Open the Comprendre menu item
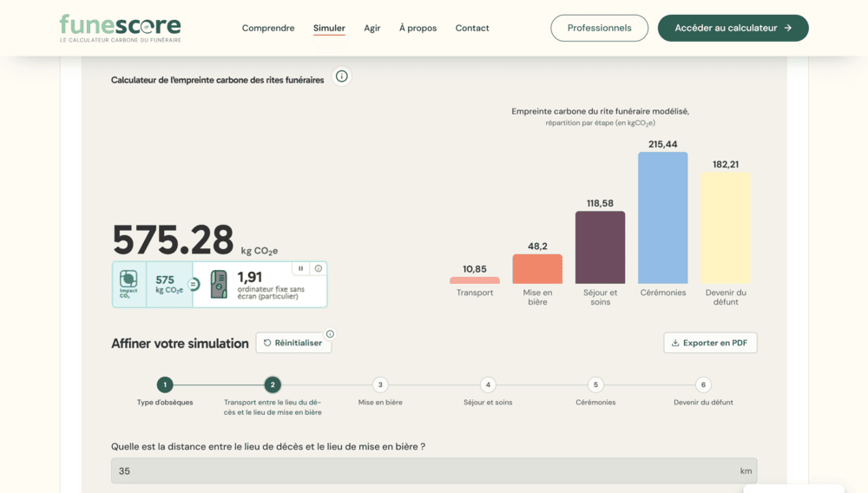This screenshot has width=868, height=493. (x=268, y=29)
